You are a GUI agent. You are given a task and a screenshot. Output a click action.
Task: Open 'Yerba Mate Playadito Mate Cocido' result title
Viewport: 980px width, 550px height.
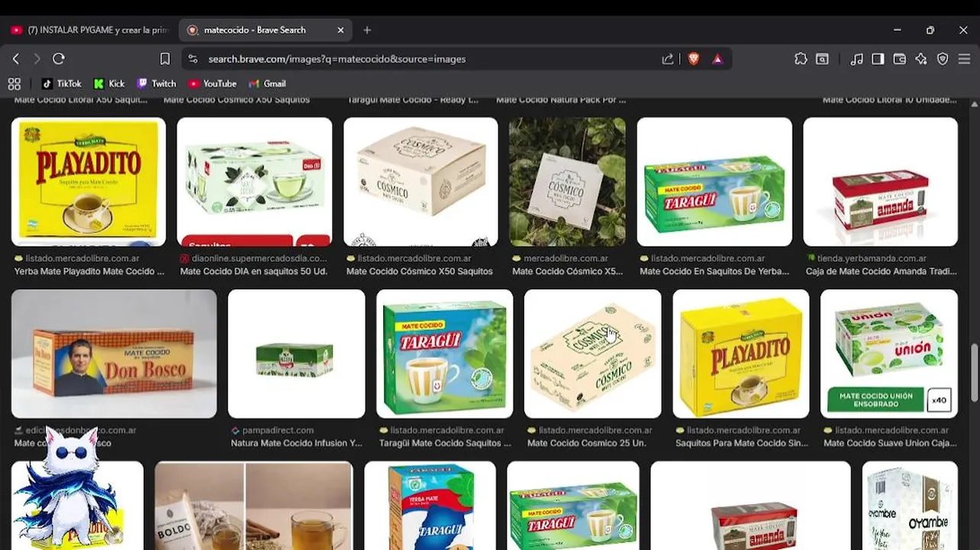[x=89, y=271]
